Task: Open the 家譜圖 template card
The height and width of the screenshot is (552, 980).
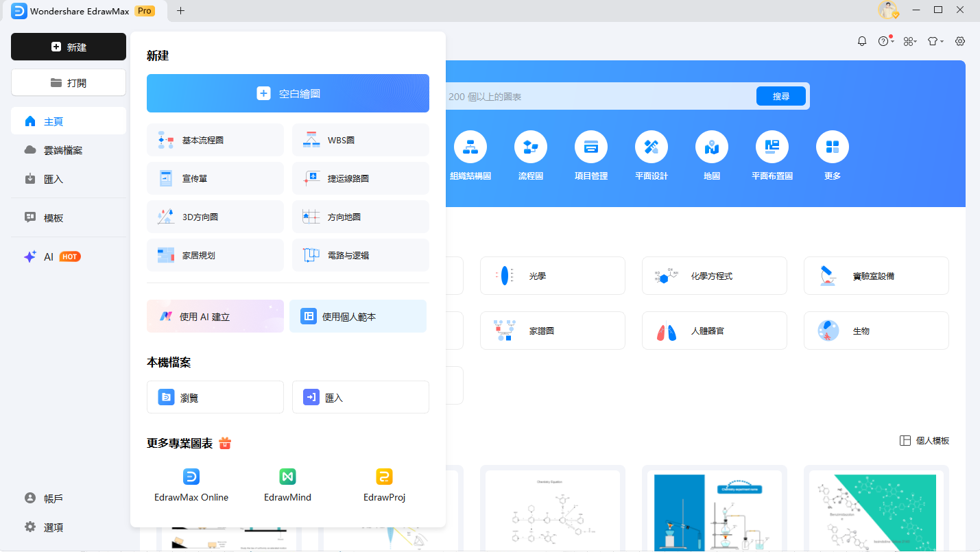Action: pyautogui.click(x=553, y=331)
